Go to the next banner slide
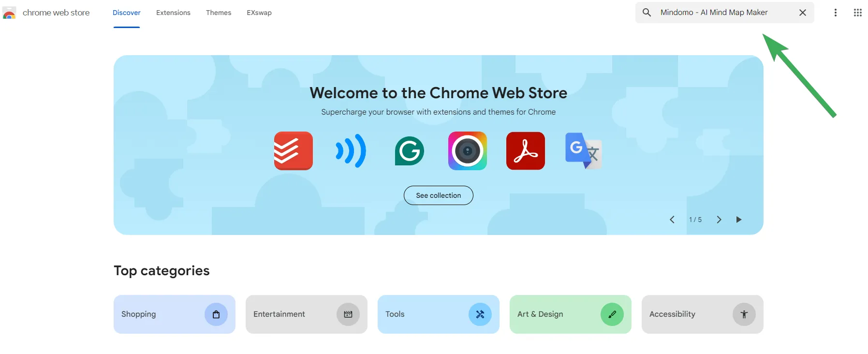The height and width of the screenshot is (354, 868). pyautogui.click(x=719, y=220)
